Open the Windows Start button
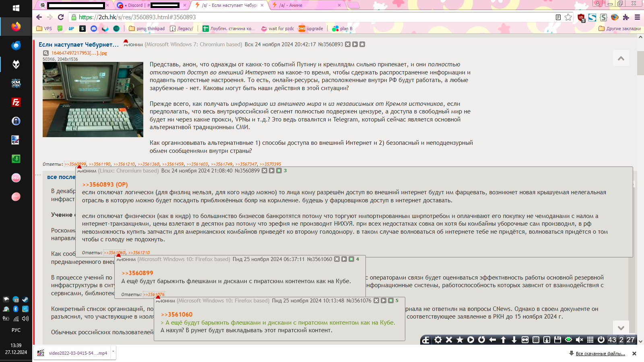Viewport: 644px width, 362px height. tap(16, 8)
